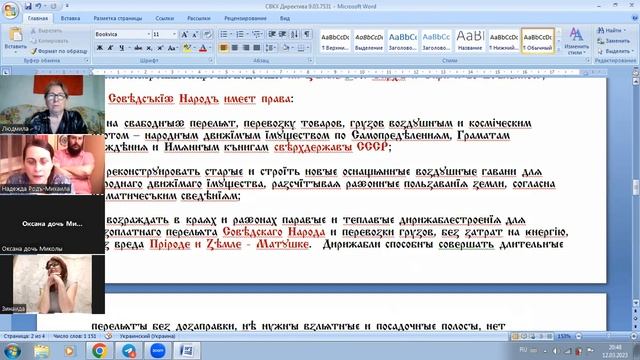The image size is (640, 360).
Task: Click Заменить (Replace) button
Action: tap(613, 41)
